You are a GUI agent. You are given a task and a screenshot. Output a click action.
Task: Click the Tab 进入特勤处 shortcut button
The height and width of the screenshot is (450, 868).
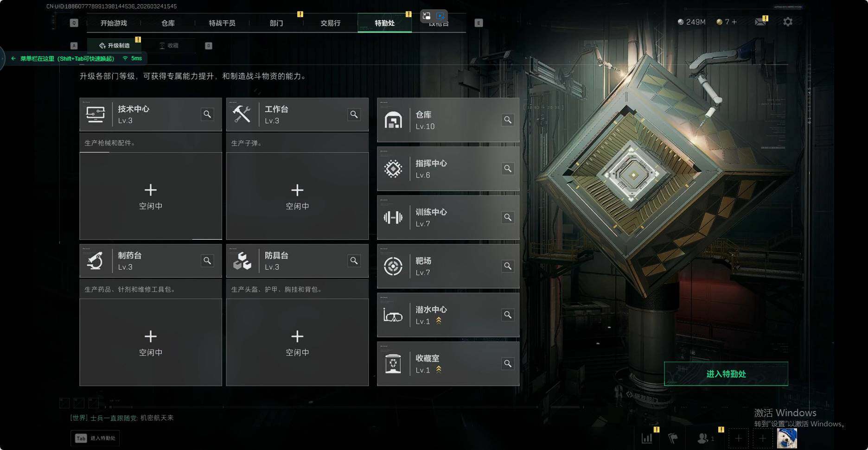click(x=95, y=438)
